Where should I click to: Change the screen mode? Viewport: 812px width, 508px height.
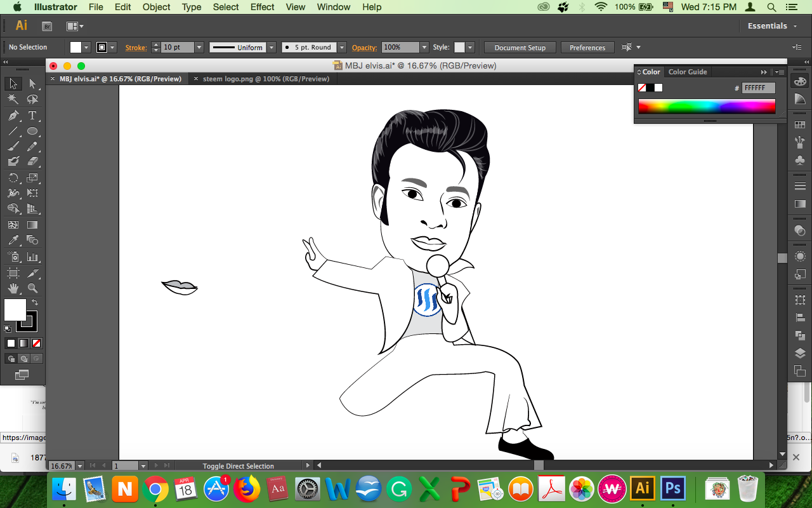click(22, 375)
